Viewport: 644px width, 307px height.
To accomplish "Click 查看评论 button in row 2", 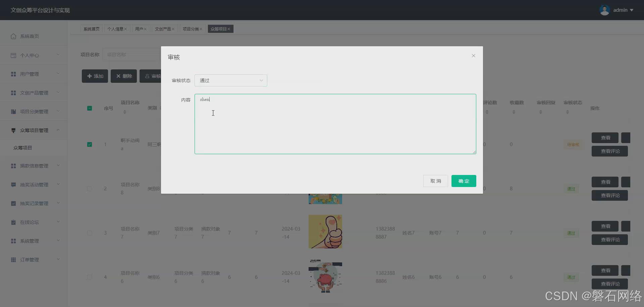I will [610, 195].
